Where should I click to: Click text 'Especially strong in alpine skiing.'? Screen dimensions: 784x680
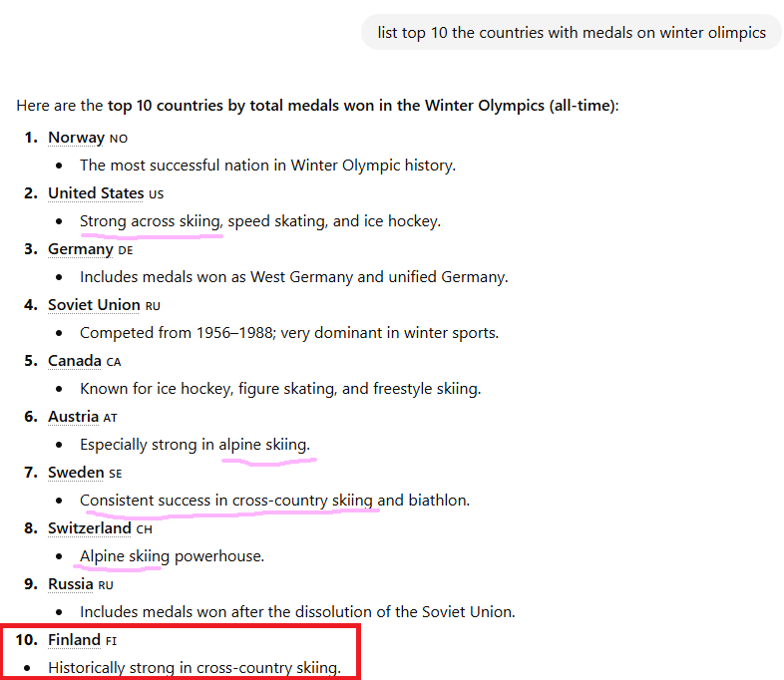coord(195,445)
